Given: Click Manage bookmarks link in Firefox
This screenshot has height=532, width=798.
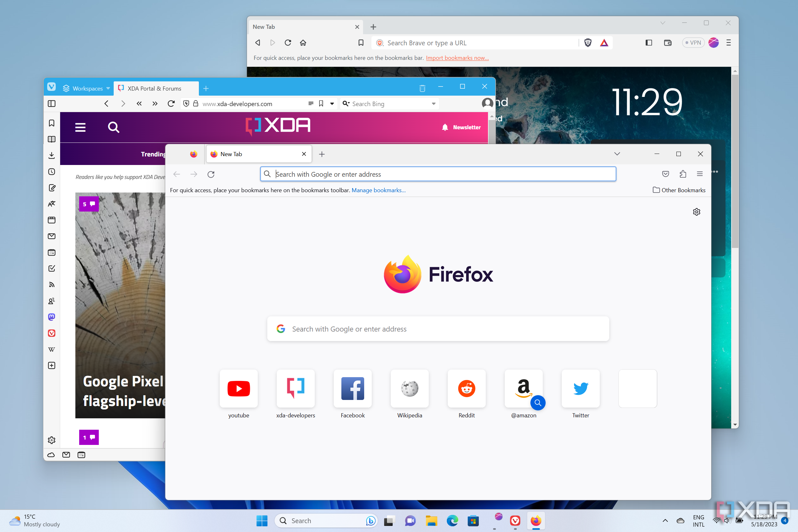Looking at the screenshot, I should [x=378, y=190].
